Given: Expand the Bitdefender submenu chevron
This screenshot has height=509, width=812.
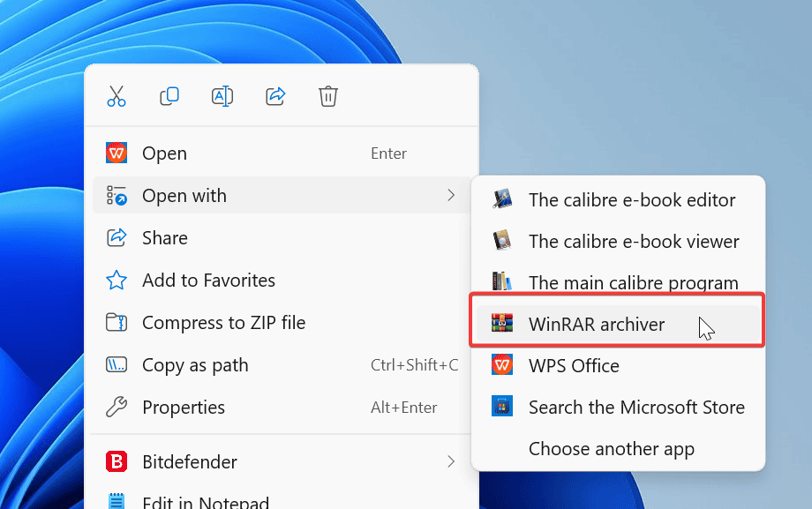Looking at the screenshot, I should point(451,461).
